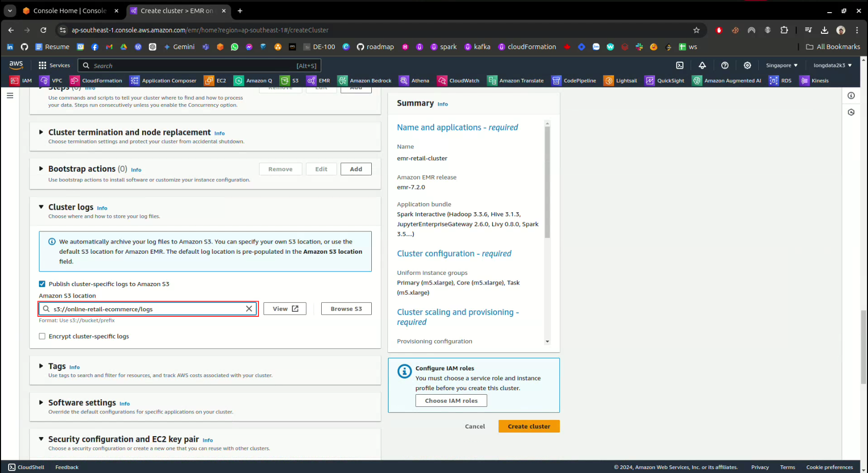Clear the Amazon S3 location field
This screenshot has height=473, width=868.
[x=249, y=309]
